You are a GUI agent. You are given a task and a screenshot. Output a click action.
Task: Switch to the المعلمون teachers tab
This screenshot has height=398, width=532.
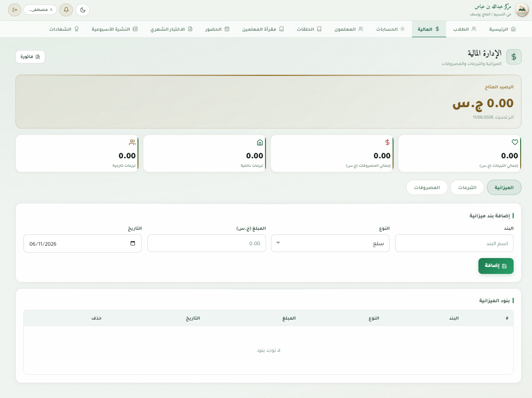click(349, 29)
